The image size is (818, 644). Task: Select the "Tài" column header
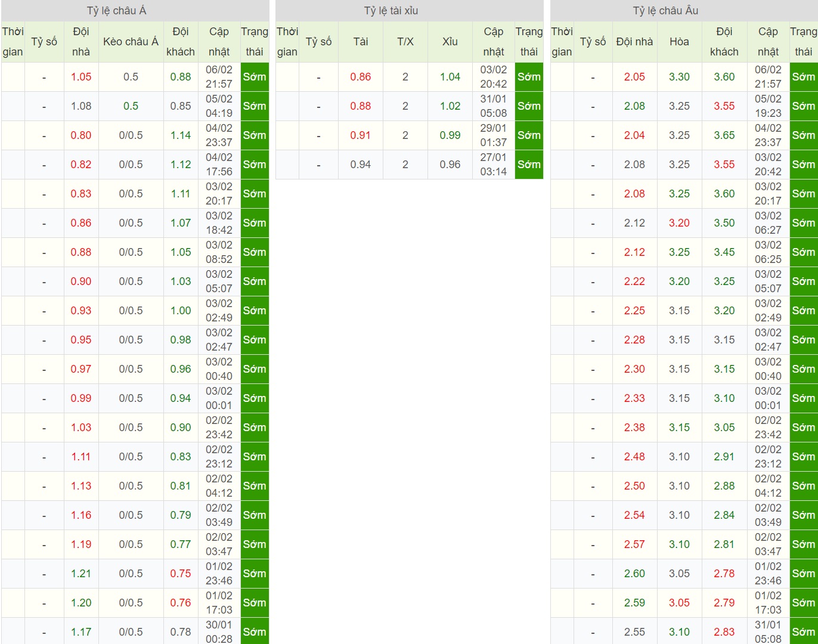click(361, 42)
